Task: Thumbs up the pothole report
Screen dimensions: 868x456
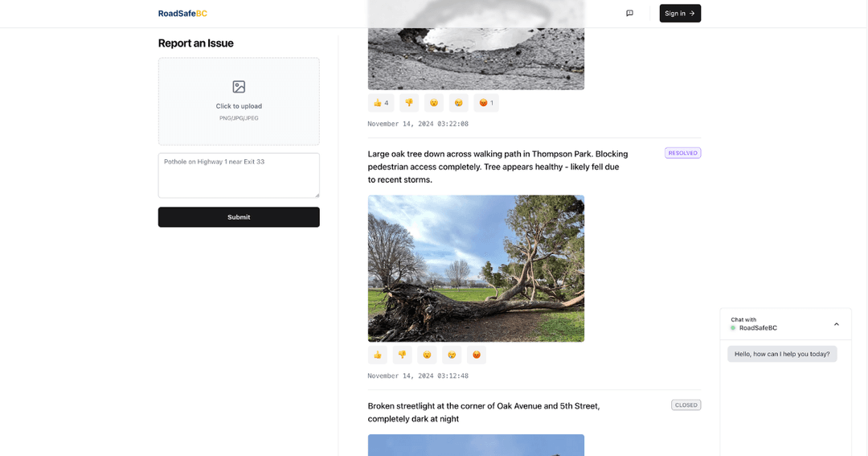Action: click(x=381, y=102)
